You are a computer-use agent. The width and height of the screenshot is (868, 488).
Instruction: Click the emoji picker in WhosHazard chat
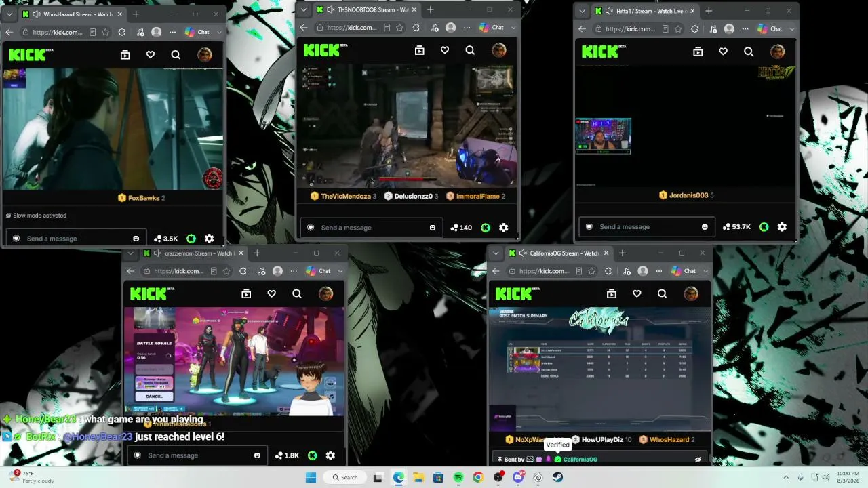pyautogui.click(x=136, y=239)
